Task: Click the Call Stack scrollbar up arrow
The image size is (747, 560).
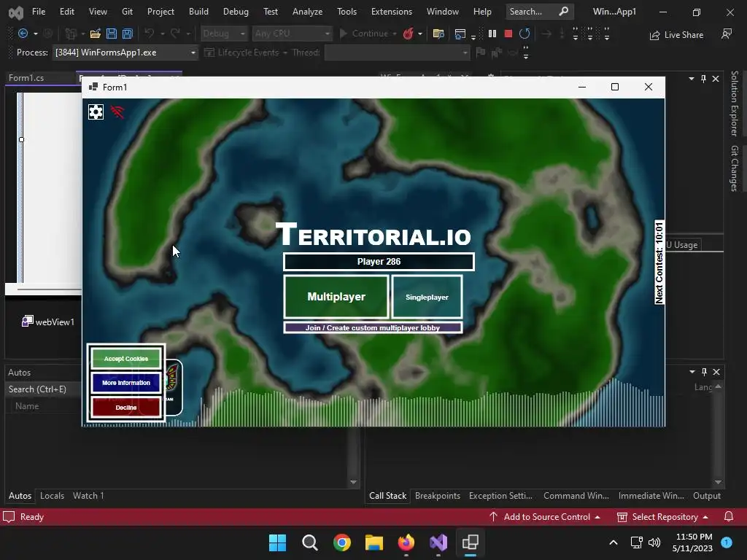Action: point(718,386)
